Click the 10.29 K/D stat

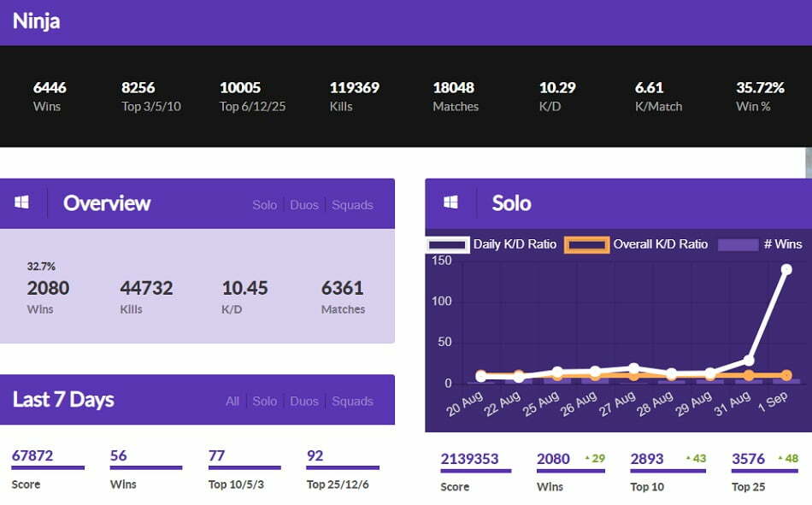click(558, 97)
